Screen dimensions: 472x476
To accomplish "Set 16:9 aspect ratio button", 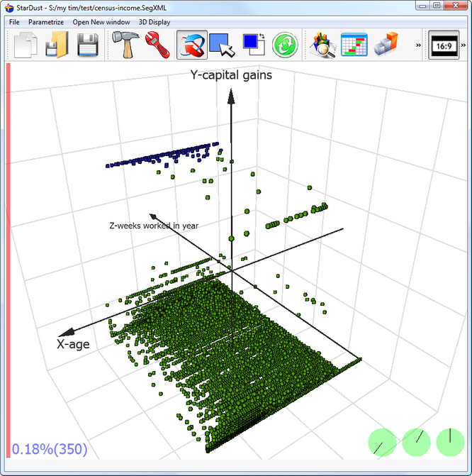I will (x=444, y=45).
